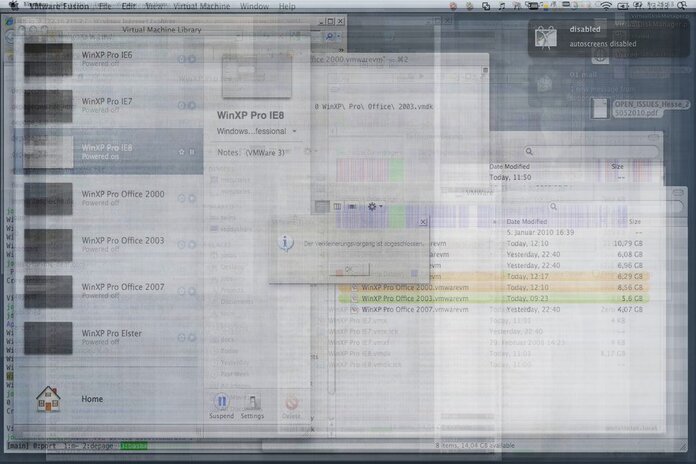Open the Finder action gear dropdown
The width and height of the screenshot is (696, 464).
tap(375, 206)
